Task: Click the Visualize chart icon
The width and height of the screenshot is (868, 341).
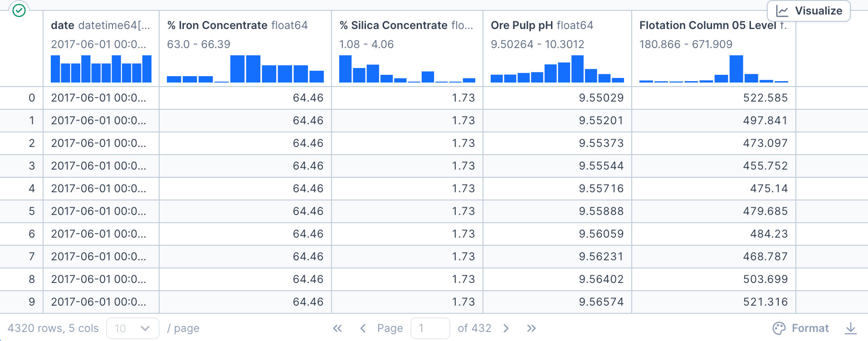Action: pos(782,11)
